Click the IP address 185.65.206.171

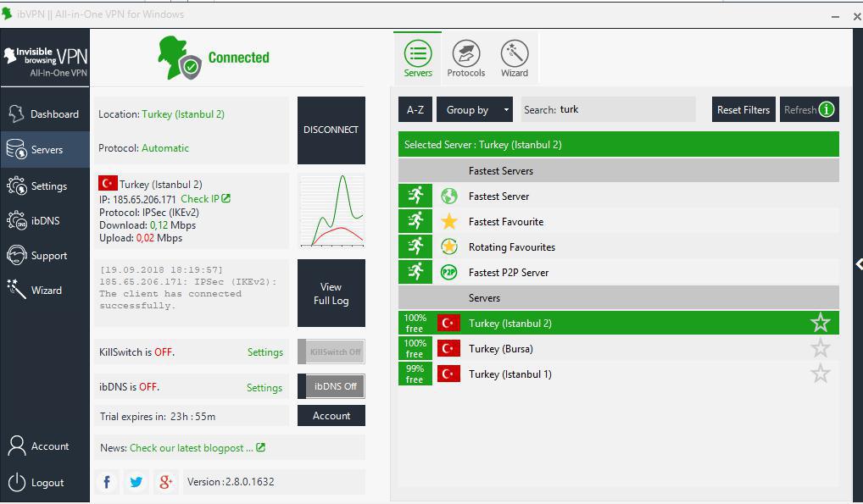(145, 199)
